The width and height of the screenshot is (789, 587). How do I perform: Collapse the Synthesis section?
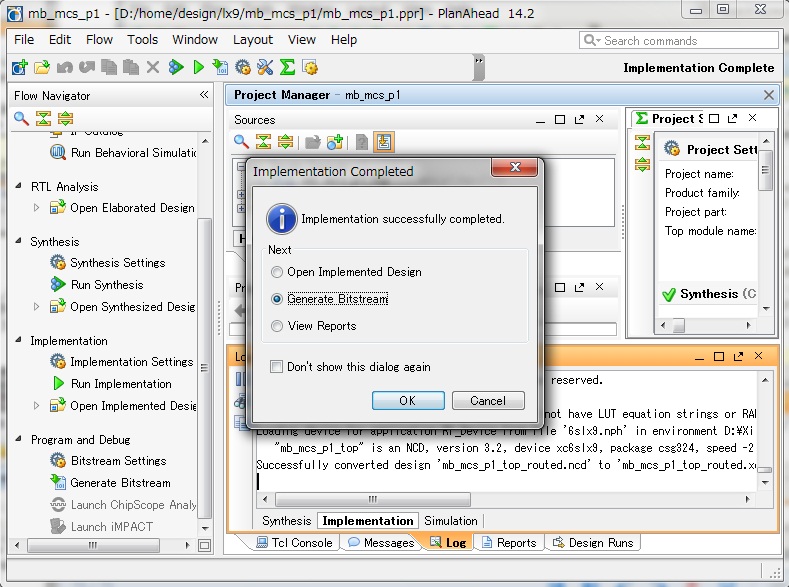[19, 241]
